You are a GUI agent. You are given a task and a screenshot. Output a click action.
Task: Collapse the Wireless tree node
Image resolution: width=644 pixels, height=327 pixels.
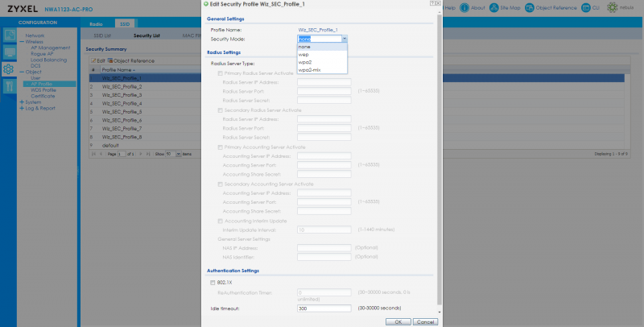pos(22,42)
